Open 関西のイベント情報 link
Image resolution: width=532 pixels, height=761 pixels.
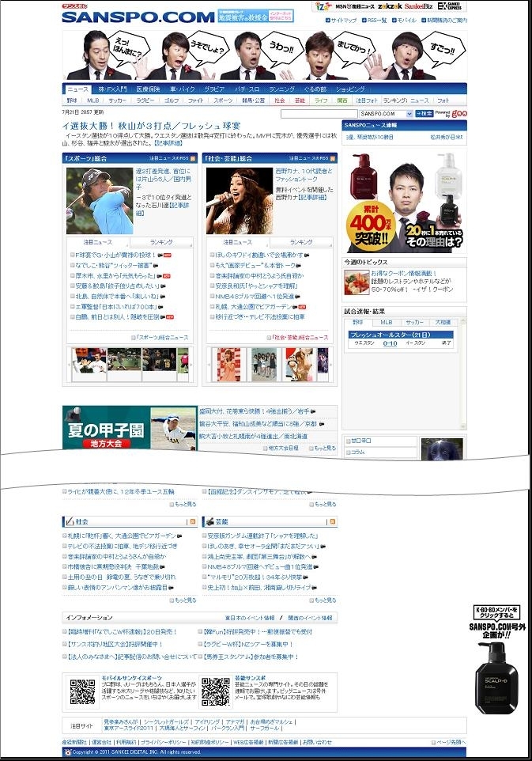tap(310, 618)
